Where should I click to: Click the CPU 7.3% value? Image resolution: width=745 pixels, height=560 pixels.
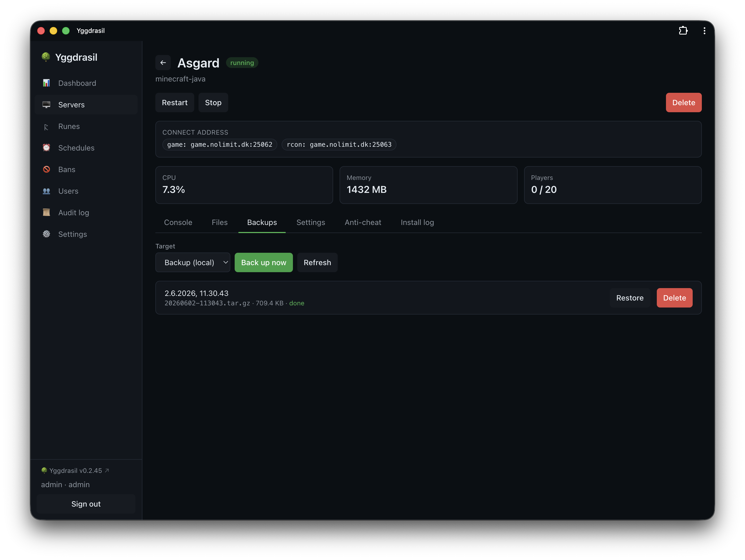[173, 190]
